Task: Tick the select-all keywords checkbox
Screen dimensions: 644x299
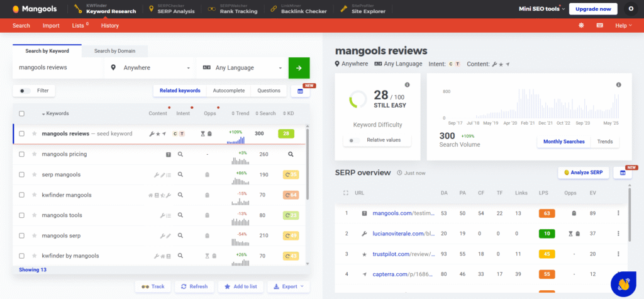Action: pos(22,113)
